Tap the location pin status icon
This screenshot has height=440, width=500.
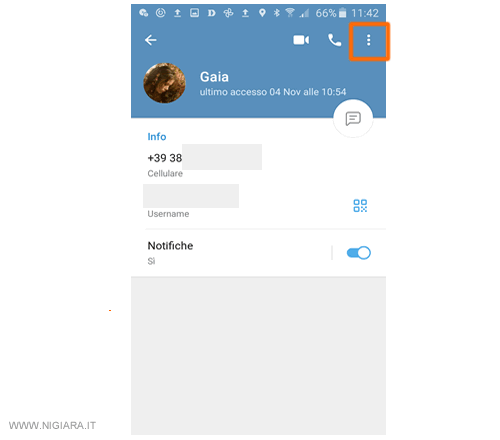[262, 13]
